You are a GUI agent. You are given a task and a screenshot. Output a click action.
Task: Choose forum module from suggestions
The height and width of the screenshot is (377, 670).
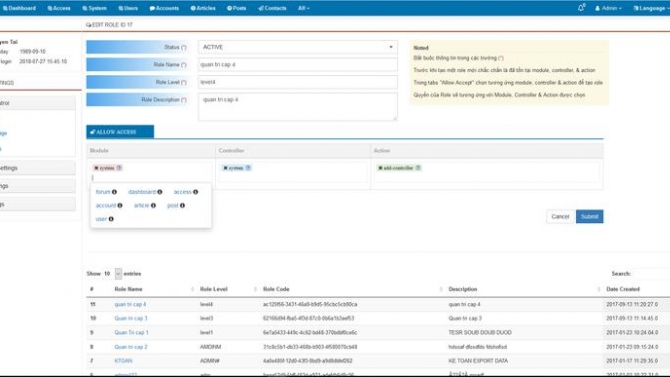pos(103,192)
